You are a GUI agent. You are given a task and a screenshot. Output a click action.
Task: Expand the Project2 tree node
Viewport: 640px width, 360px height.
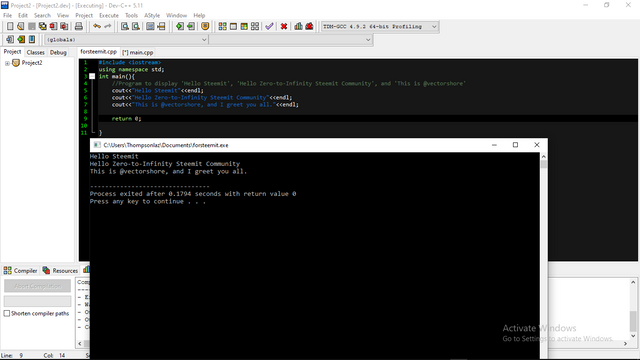click(7, 63)
